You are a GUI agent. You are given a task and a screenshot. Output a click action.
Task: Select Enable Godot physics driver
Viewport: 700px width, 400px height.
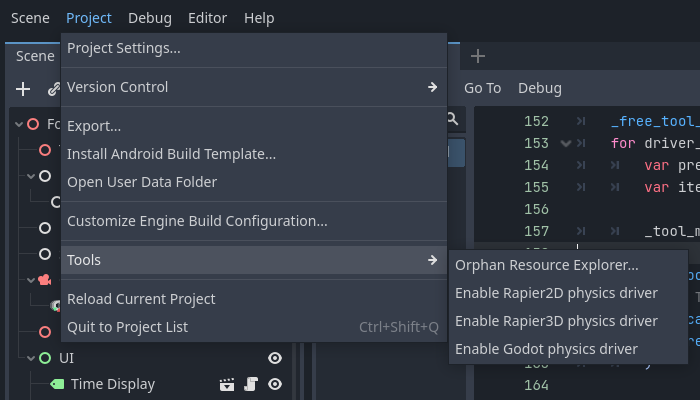pyautogui.click(x=568, y=349)
